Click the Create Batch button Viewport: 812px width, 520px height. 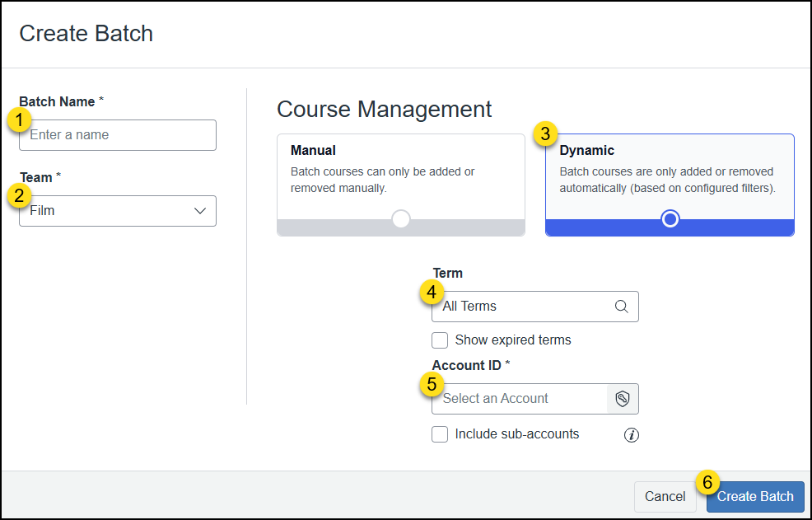coord(755,497)
